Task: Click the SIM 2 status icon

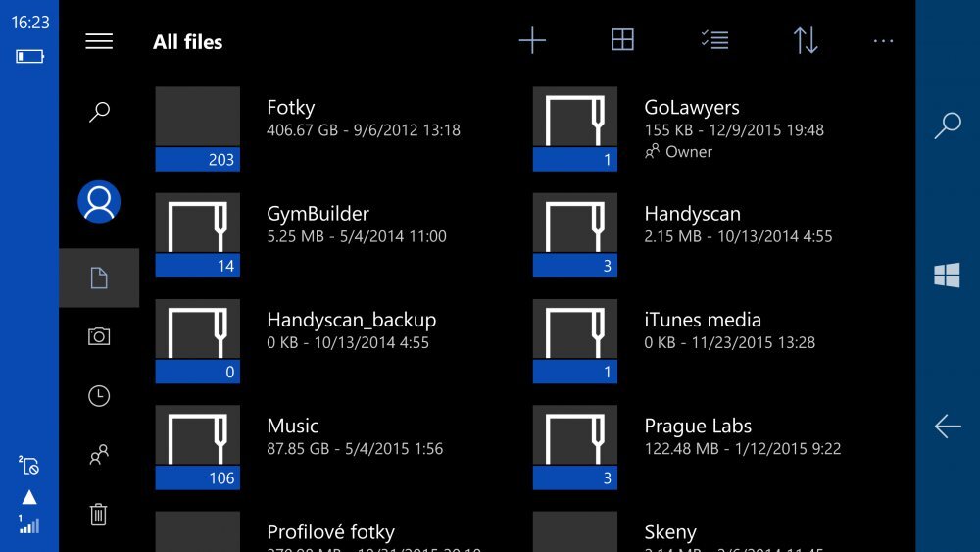Action: [x=28, y=465]
